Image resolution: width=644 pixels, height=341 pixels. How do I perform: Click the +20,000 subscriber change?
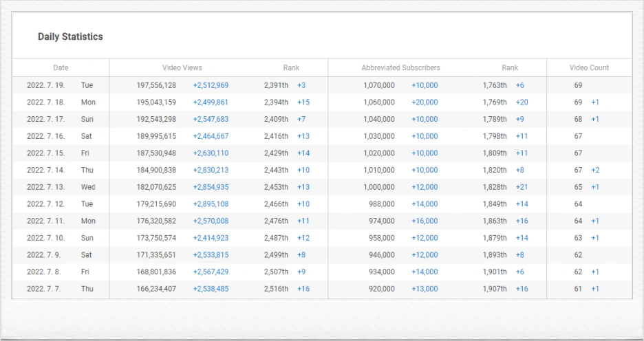point(425,102)
